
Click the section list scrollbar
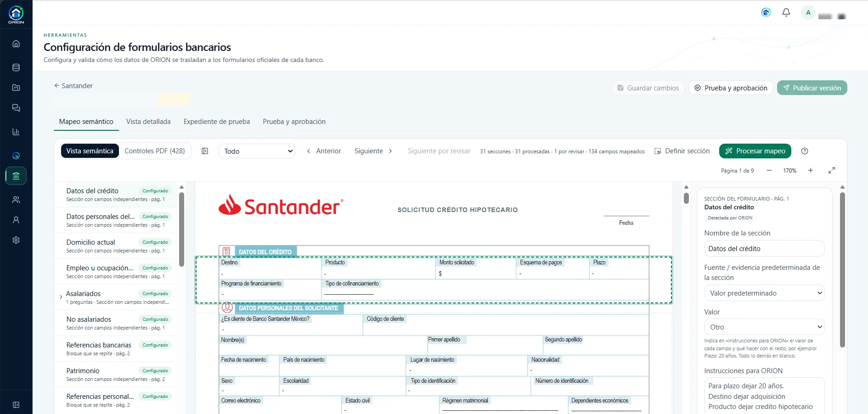point(181,229)
